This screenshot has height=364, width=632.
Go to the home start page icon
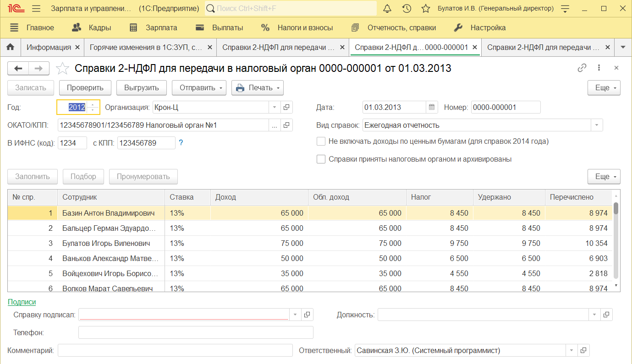click(x=10, y=47)
